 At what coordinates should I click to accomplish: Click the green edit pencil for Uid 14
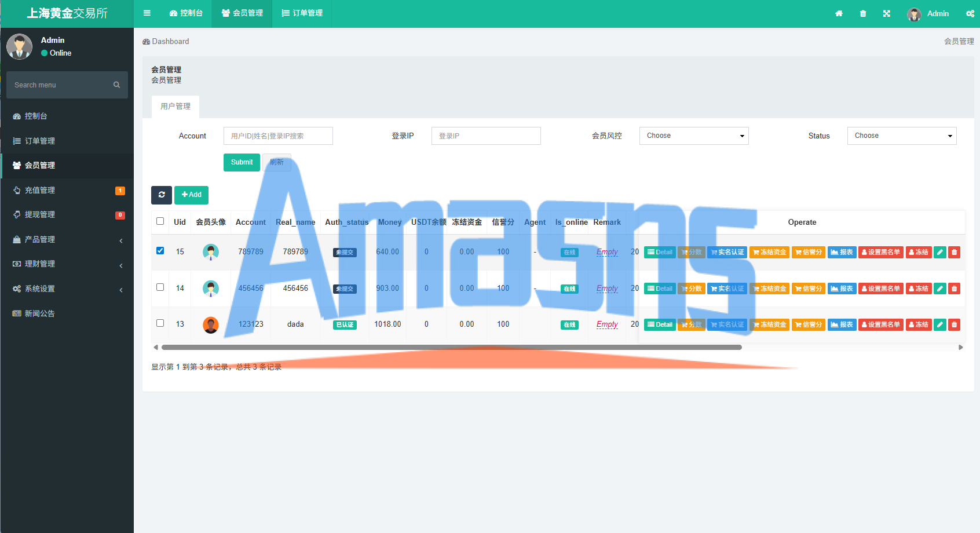coord(940,289)
